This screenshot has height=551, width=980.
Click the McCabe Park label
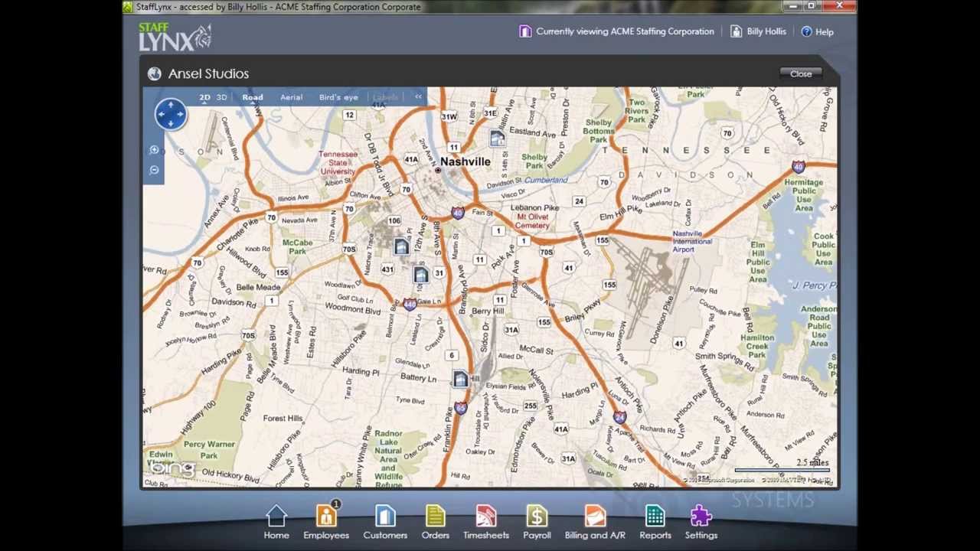click(297, 246)
